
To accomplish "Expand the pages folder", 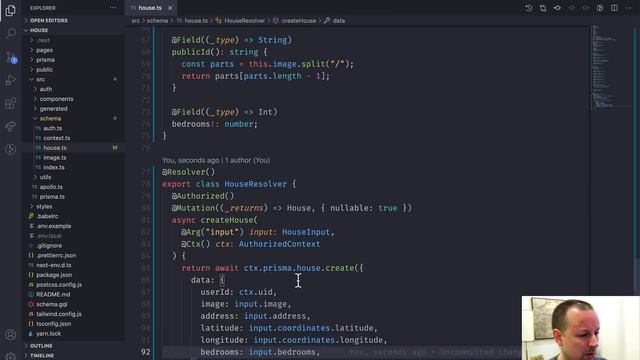I will (73, 50).
